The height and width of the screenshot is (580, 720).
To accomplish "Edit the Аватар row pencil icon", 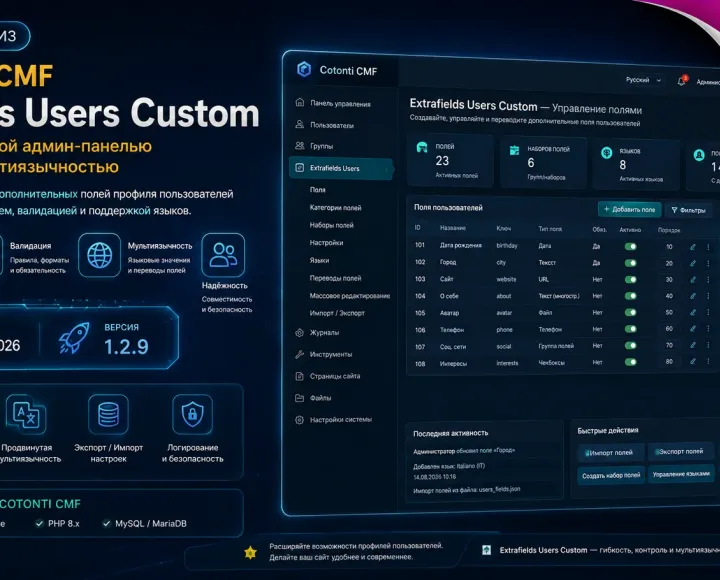I will pos(692,312).
